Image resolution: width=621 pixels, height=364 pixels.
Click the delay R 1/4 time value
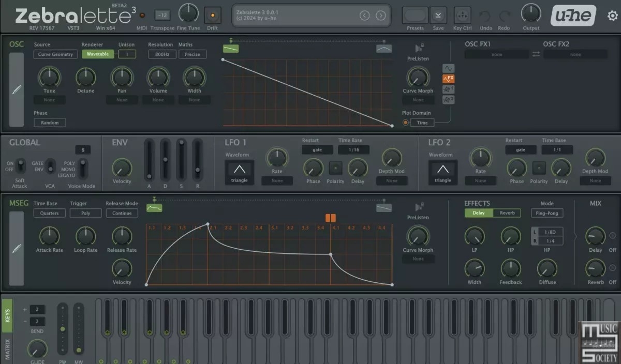coord(550,241)
